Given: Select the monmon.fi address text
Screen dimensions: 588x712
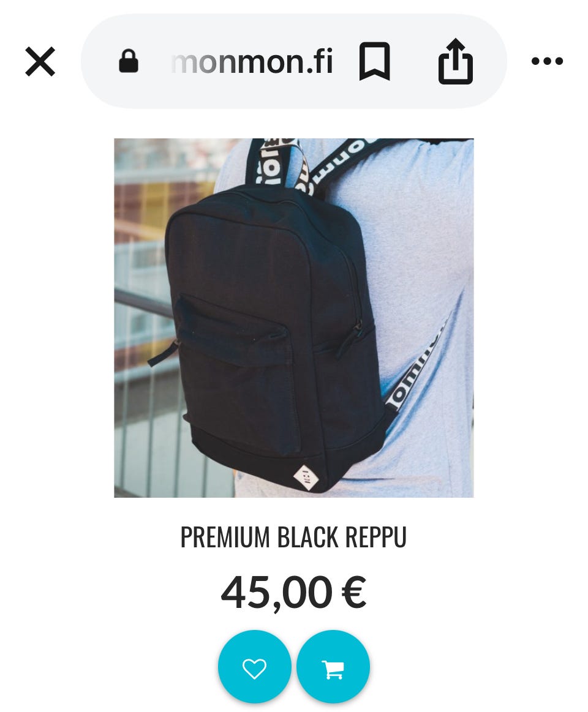Looking at the screenshot, I should coord(252,62).
